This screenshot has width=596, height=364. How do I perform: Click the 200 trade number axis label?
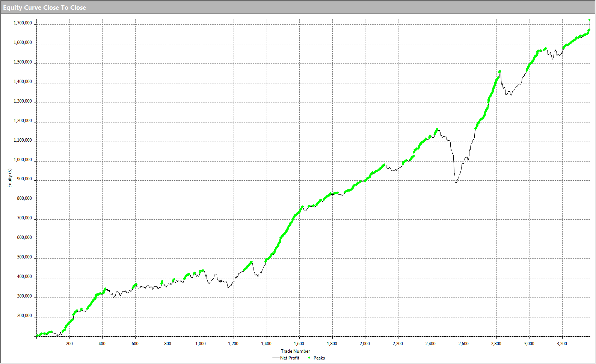[x=69, y=344]
